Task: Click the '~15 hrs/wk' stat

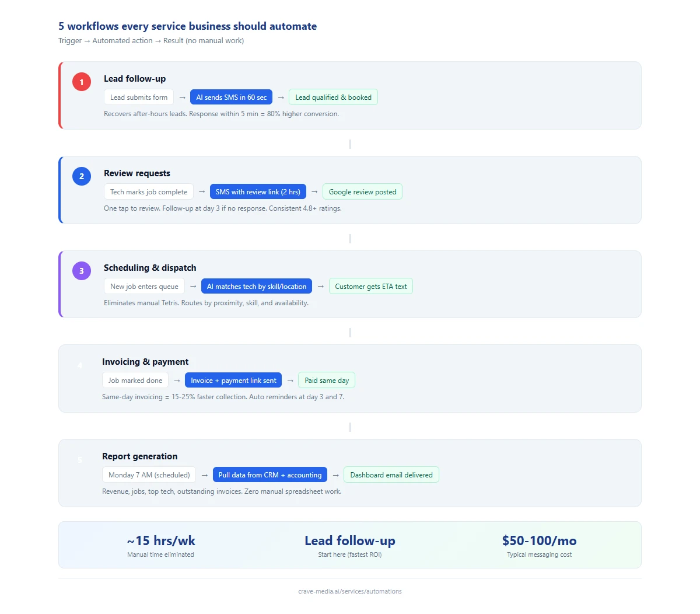Action: (161, 540)
